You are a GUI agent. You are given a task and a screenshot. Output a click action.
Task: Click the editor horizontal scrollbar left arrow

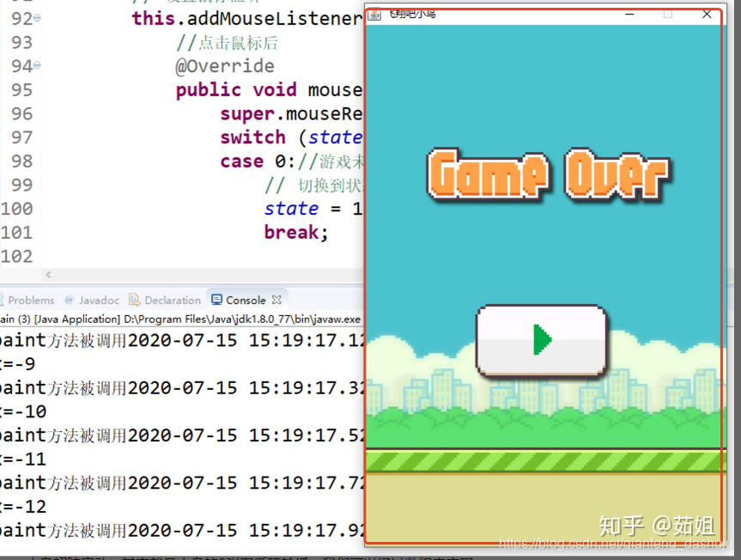48,274
